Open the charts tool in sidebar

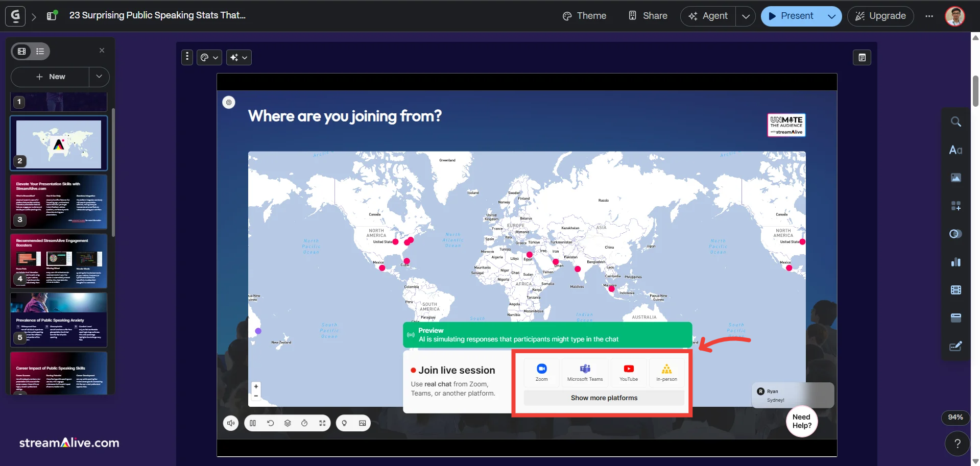click(955, 262)
